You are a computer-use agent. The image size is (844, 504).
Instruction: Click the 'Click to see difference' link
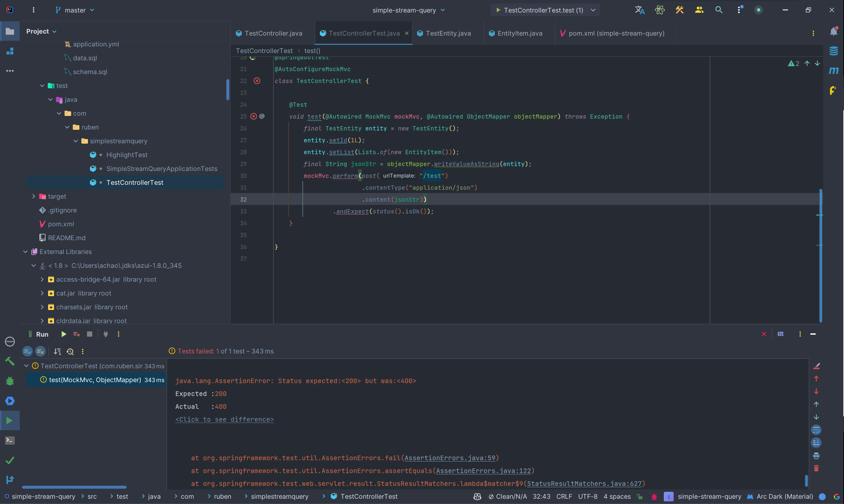coord(224,419)
